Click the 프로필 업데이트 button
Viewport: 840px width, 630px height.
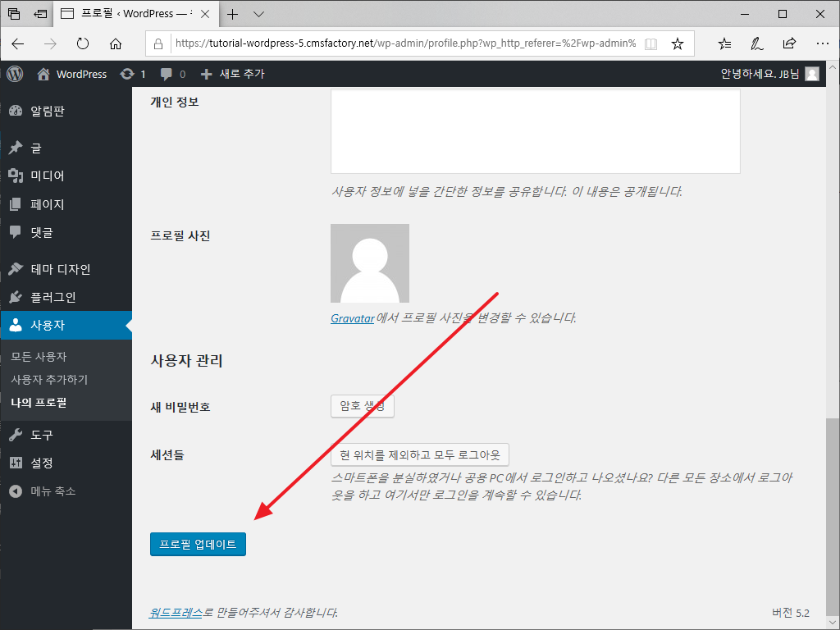point(198,545)
